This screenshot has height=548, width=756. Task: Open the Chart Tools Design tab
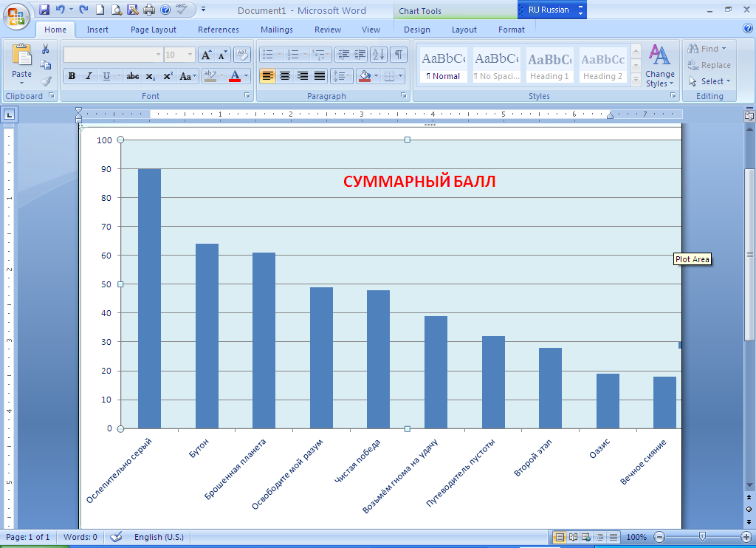(x=416, y=30)
